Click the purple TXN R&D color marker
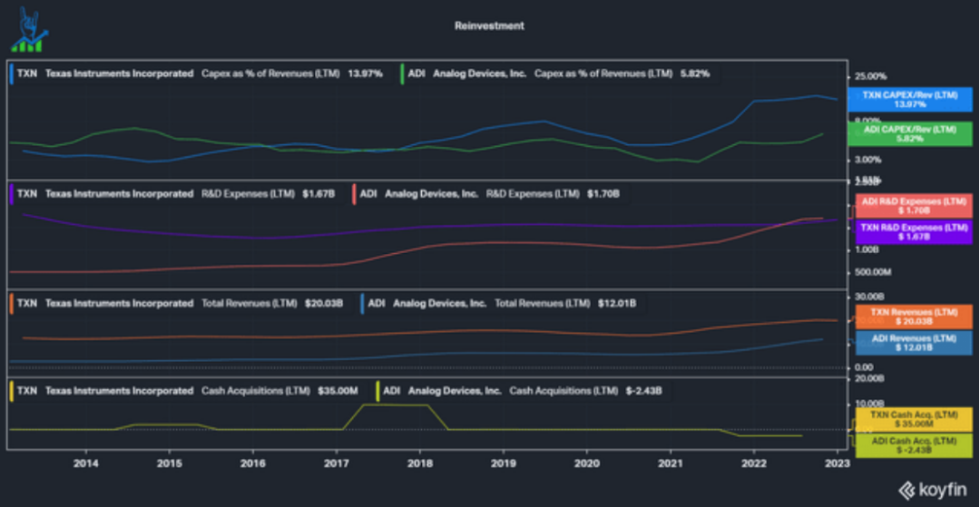The image size is (980, 507). click(12, 194)
